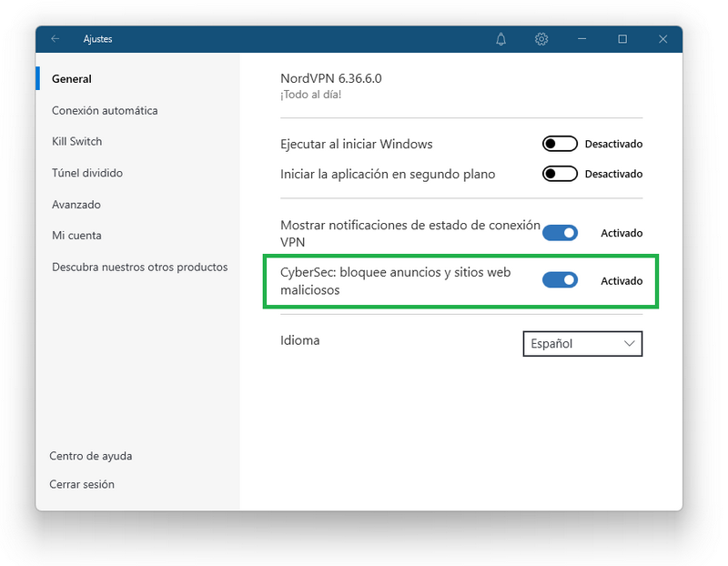Click Cerrar sesión to log out
The width and height of the screenshot is (728, 566).
pos(82,484)
